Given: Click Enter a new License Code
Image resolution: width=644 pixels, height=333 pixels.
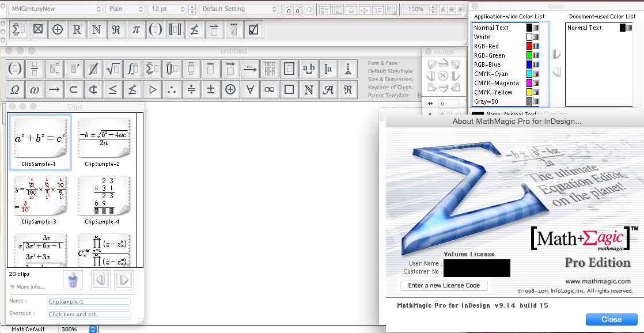Looking at the screenshot, I should coord(444,285).
